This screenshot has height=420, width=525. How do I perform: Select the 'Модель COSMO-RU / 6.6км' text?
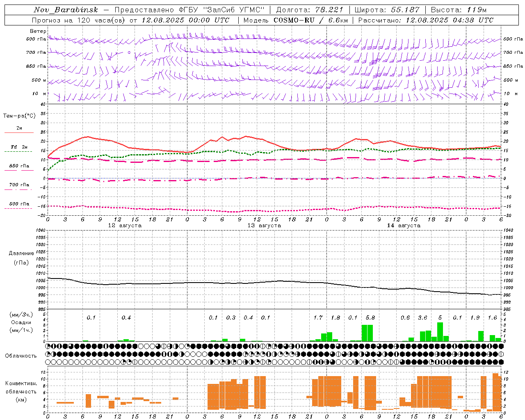click(296, 20)
